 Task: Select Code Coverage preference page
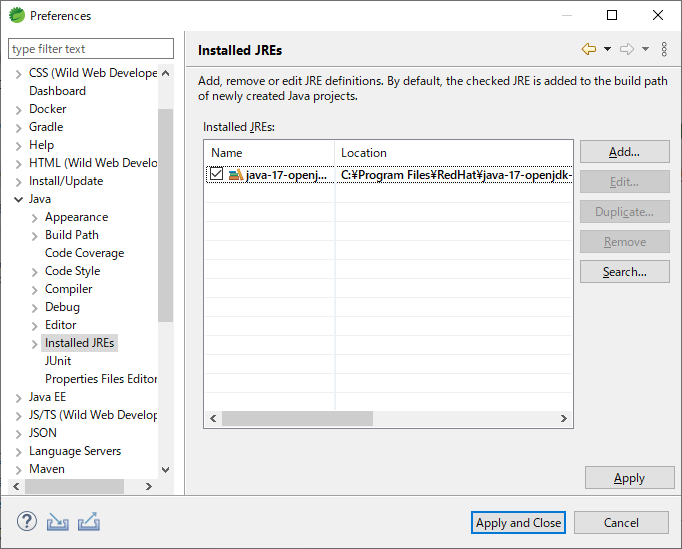click(84, 253)
